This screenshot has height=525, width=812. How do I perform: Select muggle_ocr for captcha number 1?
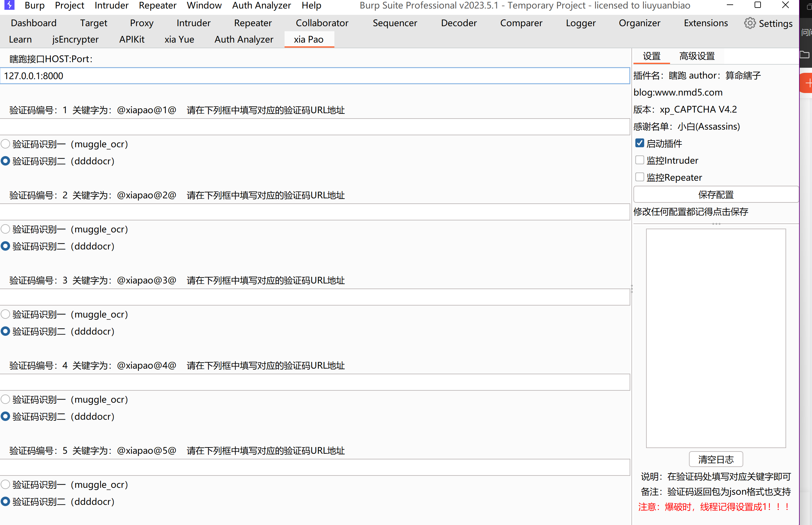pyautogui.click(x=5, y=144)
